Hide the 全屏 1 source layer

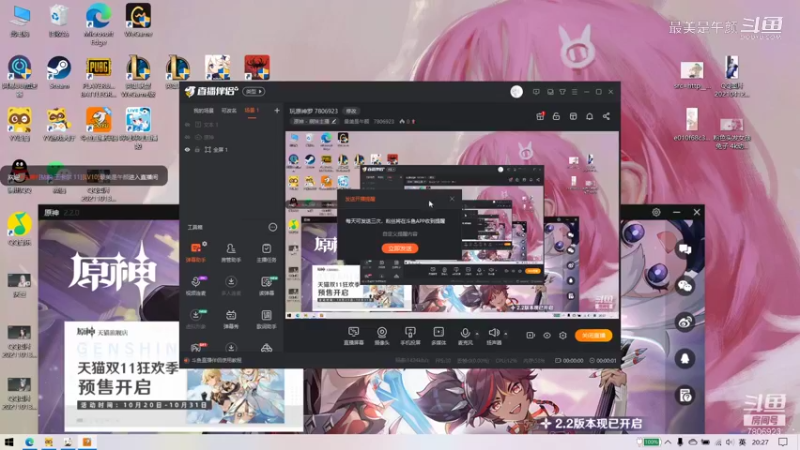[x=187, y=149]
